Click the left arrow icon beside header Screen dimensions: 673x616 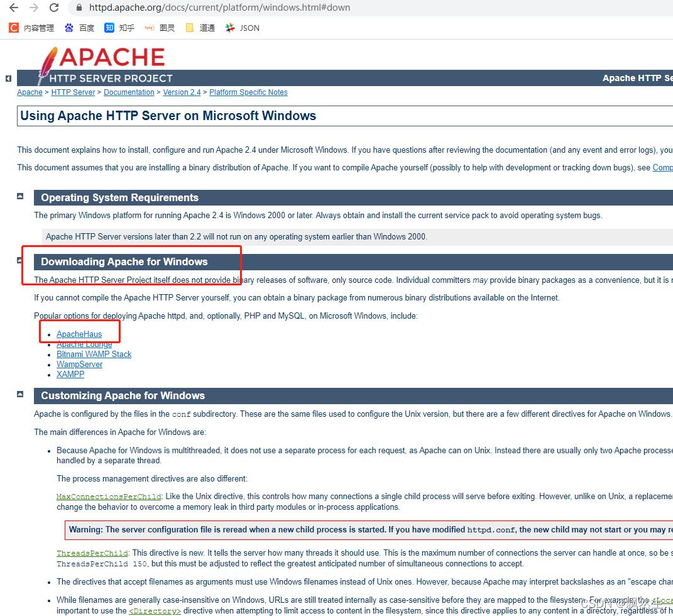point(8,78)
